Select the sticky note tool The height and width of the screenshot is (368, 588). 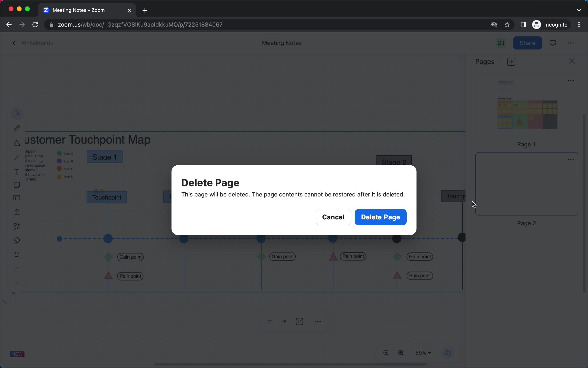17,185
